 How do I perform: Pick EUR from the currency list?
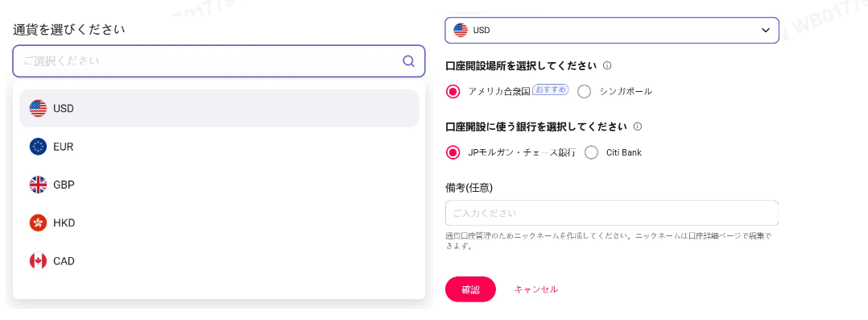(219, 147)
